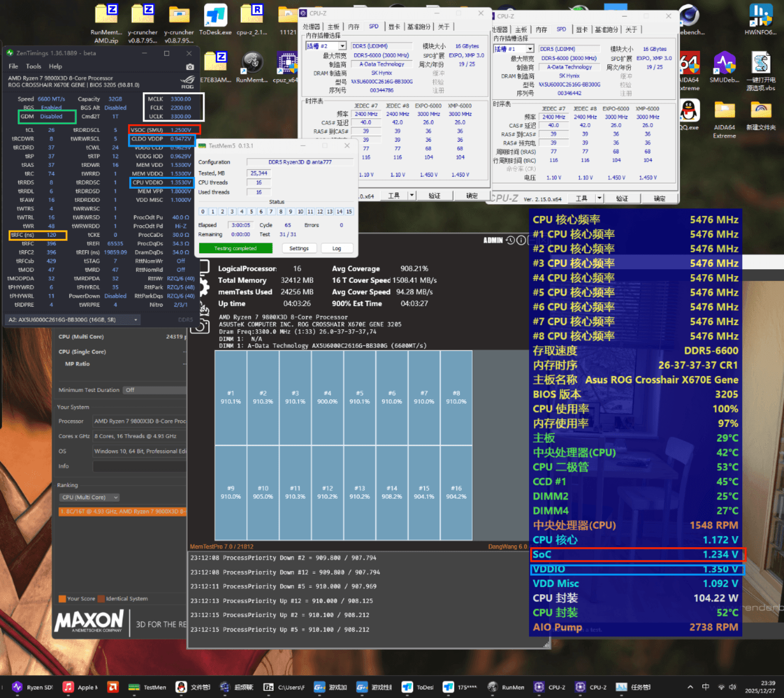Switch to 内存 tab in right CPU-Z window
The image size is (784, 698).
[x=541, y=30]
